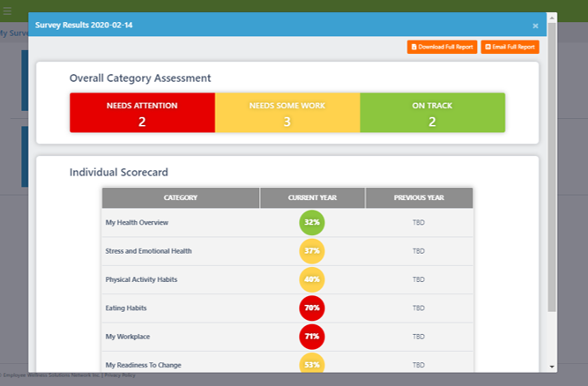Close the Survey Results dialog

[x=535, y=26]
